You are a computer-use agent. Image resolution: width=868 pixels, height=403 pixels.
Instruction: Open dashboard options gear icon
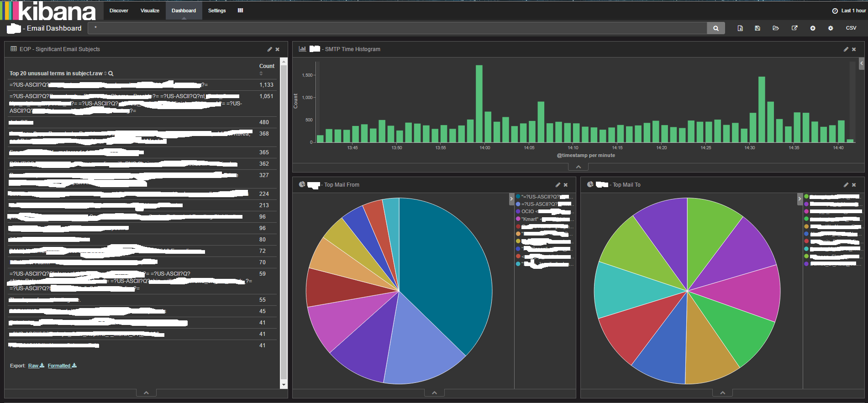coord(831,28)
